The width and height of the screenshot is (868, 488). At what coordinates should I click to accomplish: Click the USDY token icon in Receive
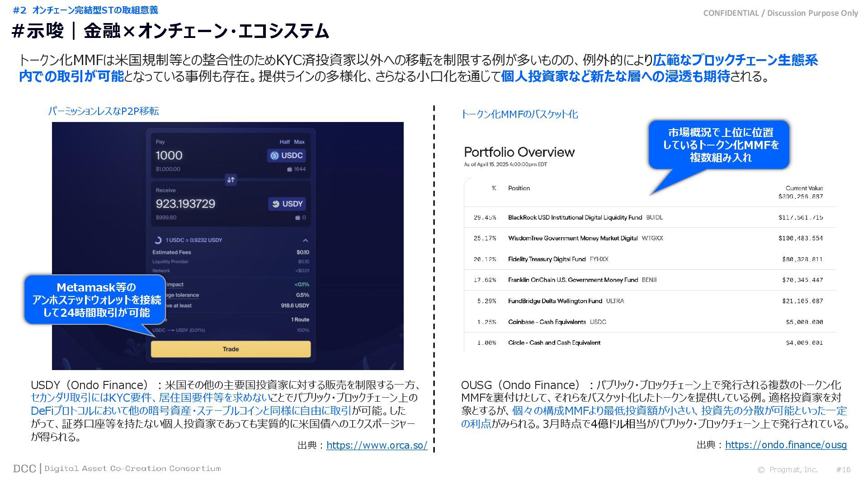(x=275, y=204)
